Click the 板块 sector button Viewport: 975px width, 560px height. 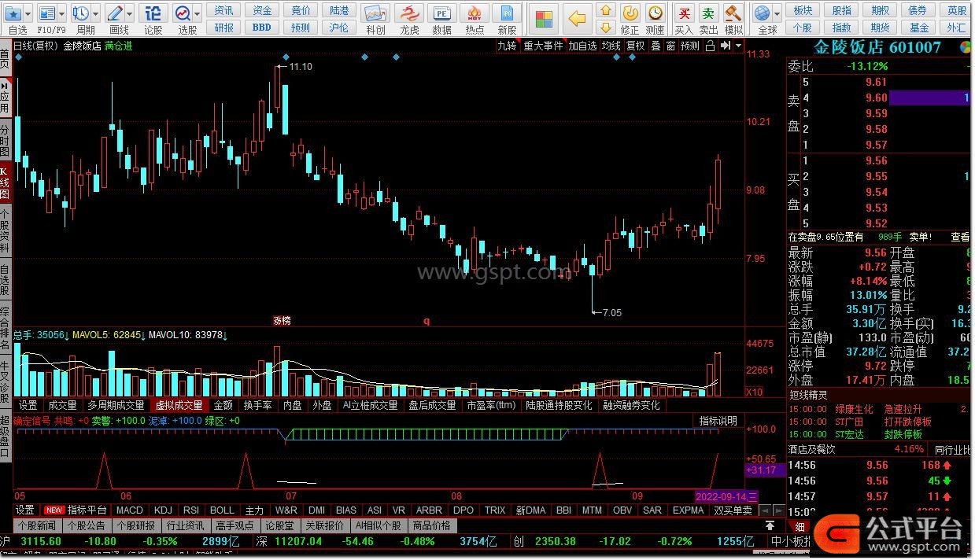[x=803, y=10]
